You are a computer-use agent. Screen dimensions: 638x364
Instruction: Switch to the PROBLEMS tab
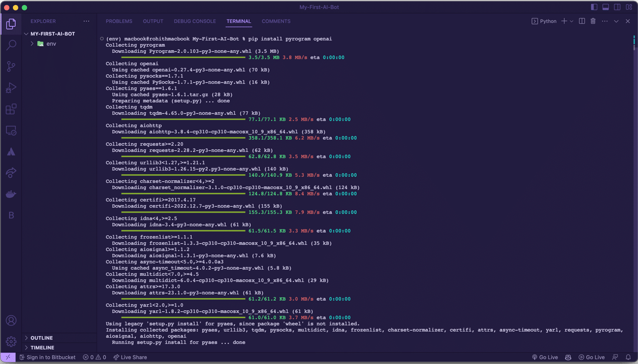coord(119,21)
